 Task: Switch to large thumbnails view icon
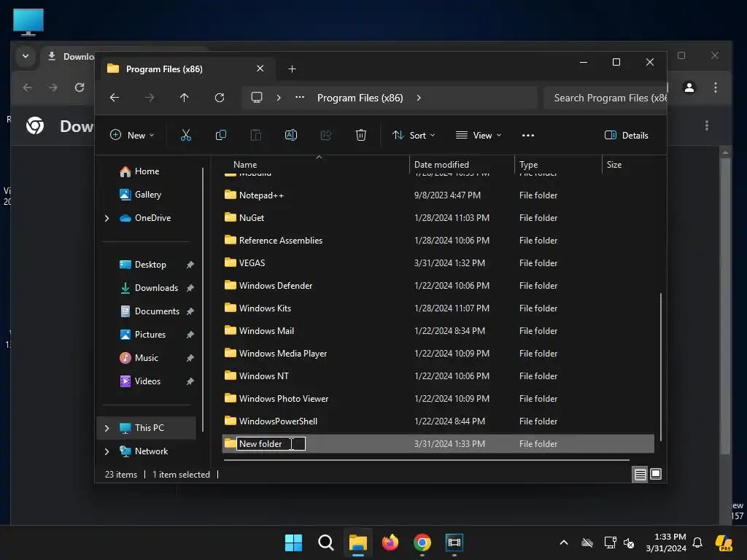click(x=656, y=474)
